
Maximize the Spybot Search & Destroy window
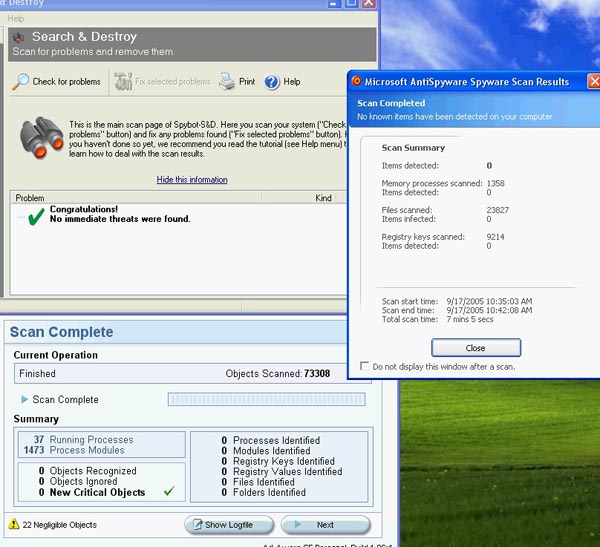[351, 3]
